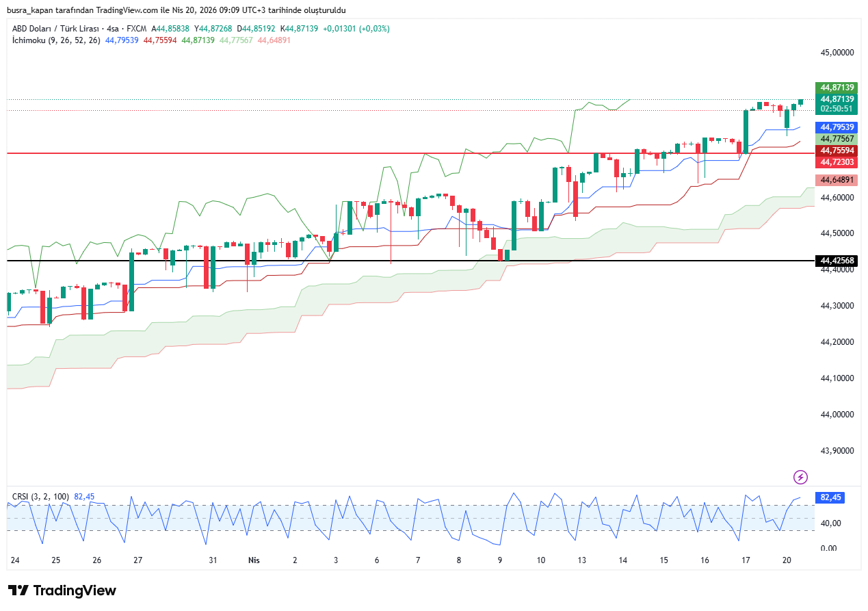Viewport: 868px width, 611px height.
Task: Select the red 44,72303 price axis tag
Action: point(837,162)
